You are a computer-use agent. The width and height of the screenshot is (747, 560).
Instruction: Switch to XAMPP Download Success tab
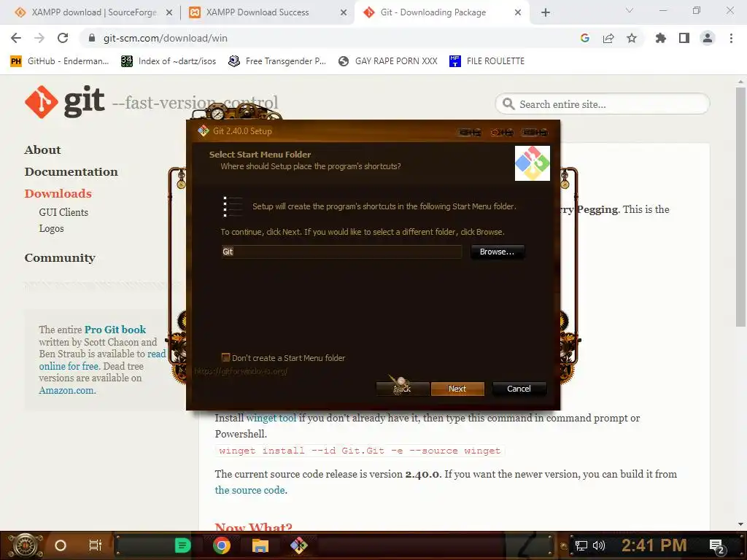click(x=258, y=12)
